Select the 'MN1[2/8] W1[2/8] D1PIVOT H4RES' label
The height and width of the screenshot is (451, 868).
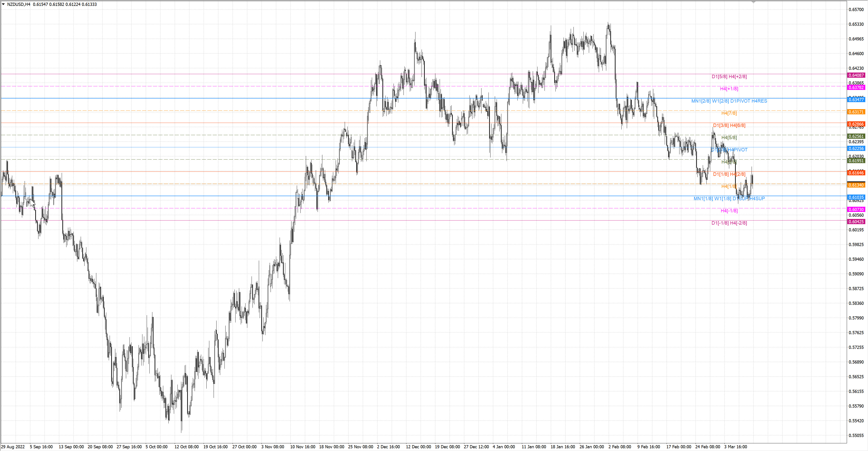tap(729, 101)
